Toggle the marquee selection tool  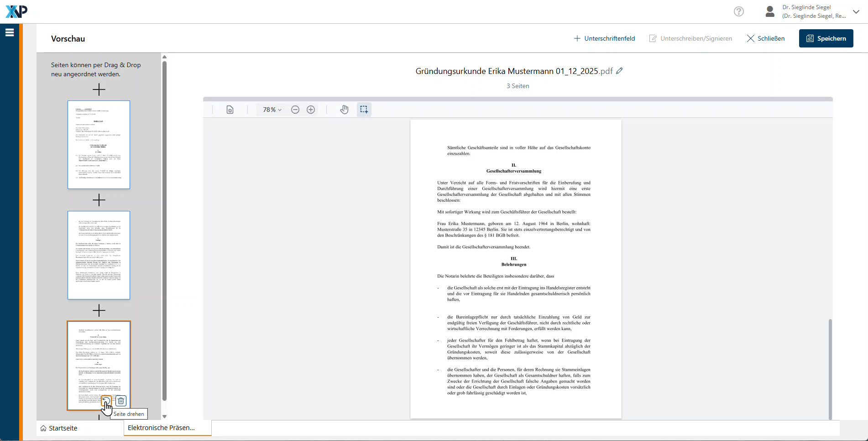click(x=364, y=110)
